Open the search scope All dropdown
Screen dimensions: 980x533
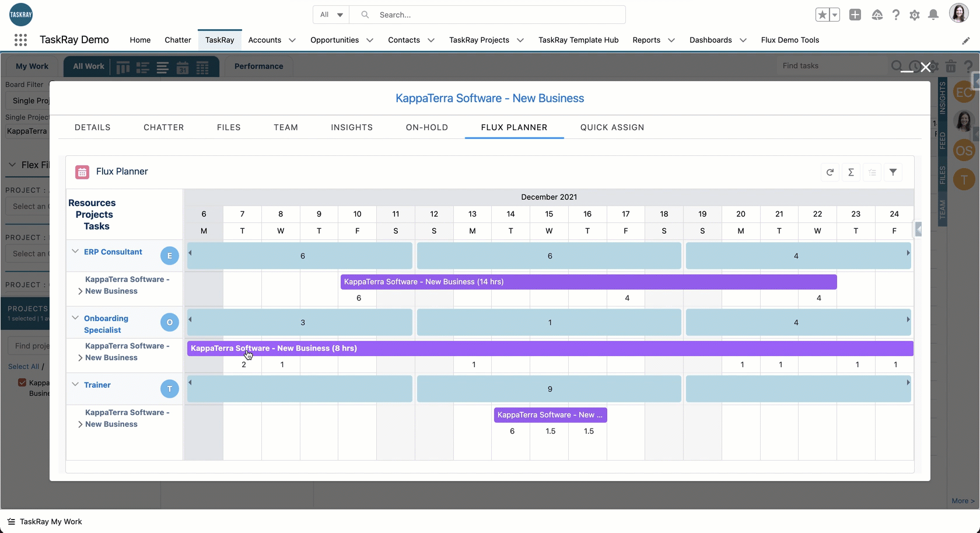(x=331, y=15)
